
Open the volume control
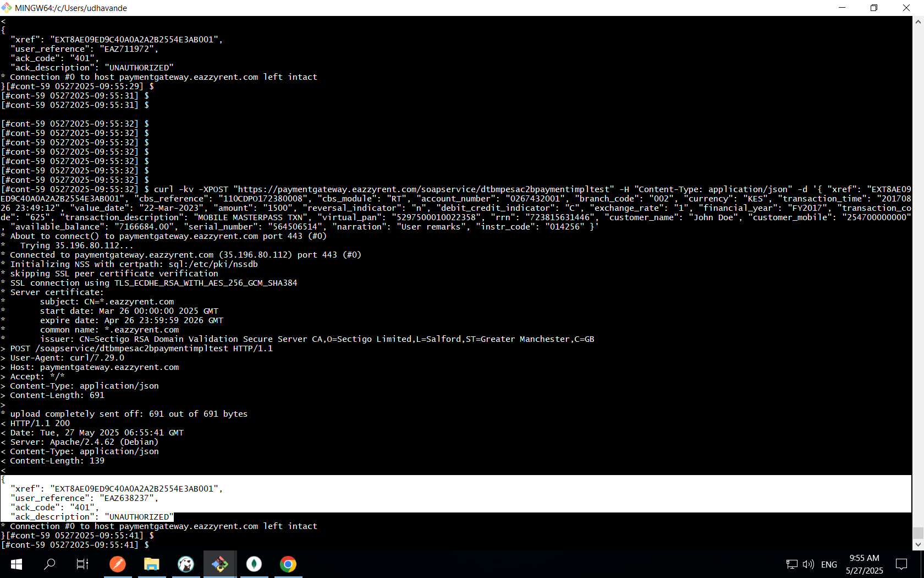click(808, 564)
